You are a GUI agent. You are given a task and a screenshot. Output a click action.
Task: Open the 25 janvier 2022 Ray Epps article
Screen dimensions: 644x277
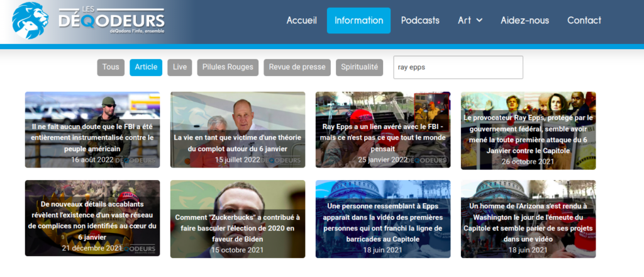coord(383,130)
